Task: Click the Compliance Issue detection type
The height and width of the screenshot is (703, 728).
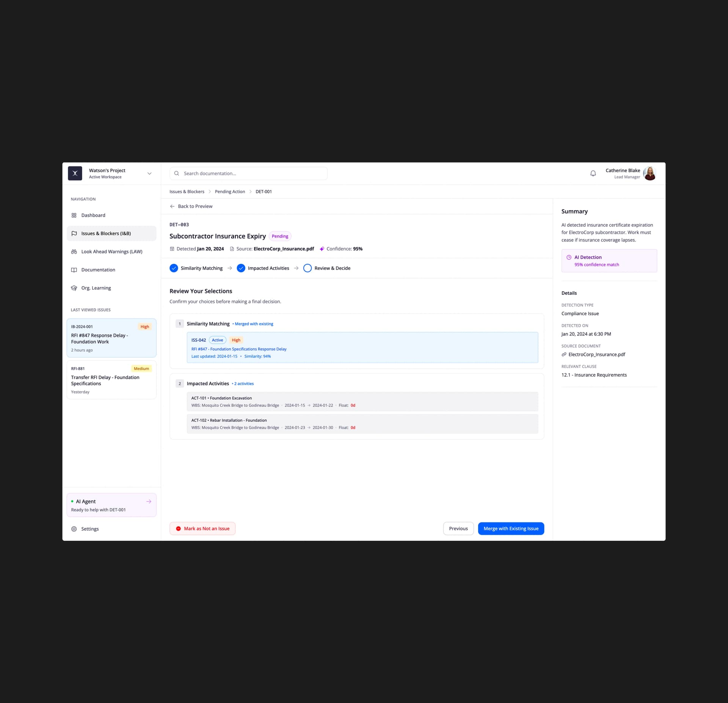Action: coord(580,314)
